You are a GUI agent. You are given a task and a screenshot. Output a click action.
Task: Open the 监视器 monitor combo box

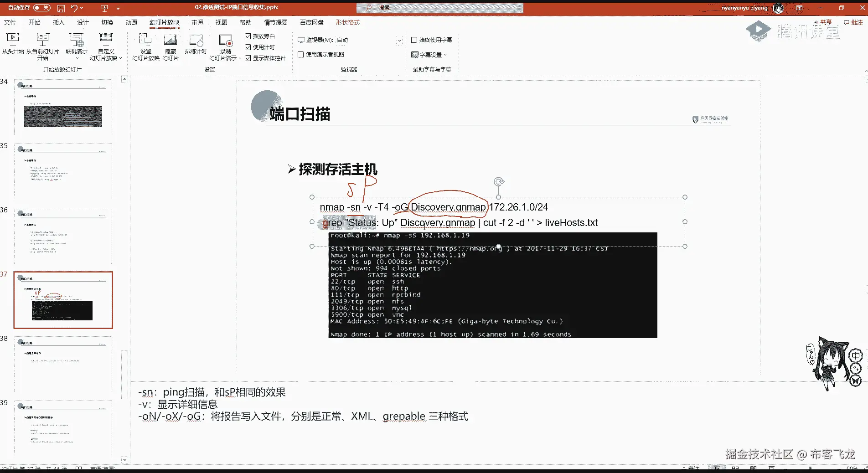tap(369, 40)
